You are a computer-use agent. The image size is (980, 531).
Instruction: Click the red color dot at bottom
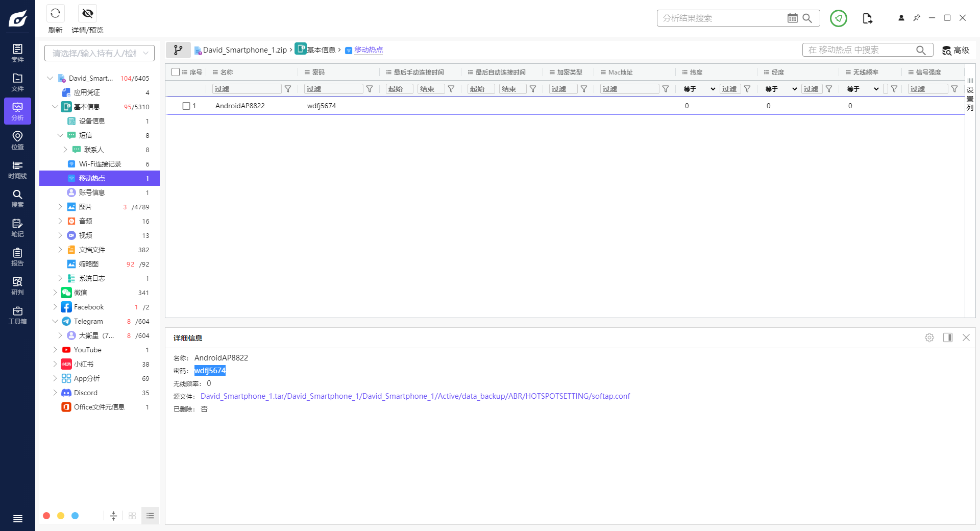point(46,516)
